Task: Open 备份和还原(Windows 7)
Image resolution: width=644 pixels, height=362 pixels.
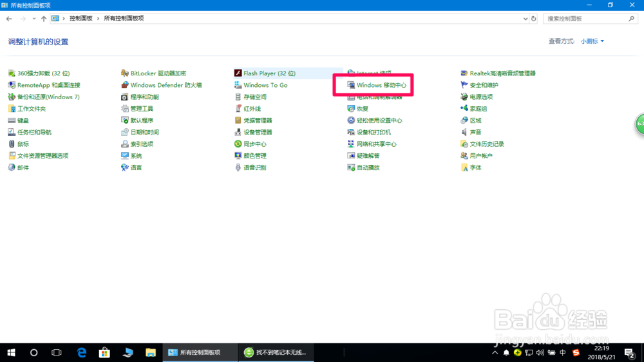Action: click(x=44, y=97)
